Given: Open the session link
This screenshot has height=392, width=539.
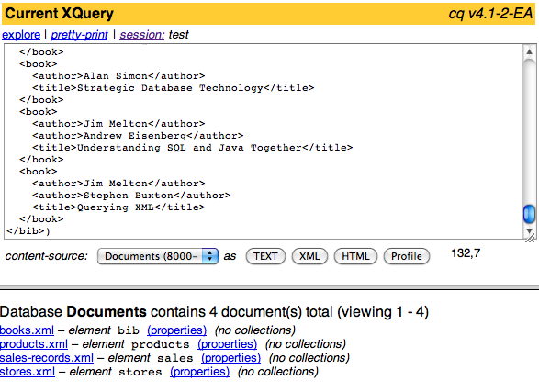Looking at the screenshot, I should click(142, 35).
